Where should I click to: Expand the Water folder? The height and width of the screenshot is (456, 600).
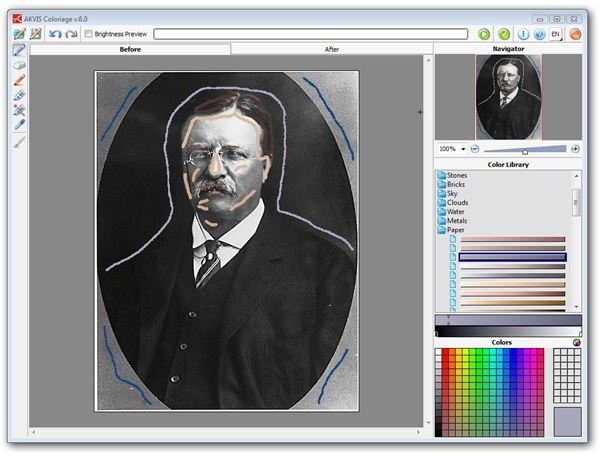tap(451, 212)
